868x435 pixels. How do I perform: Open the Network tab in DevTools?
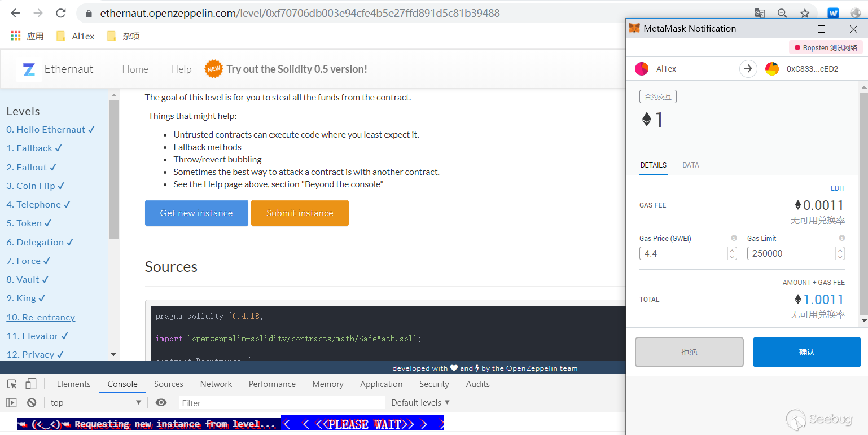pyautogui.click(x=216, y=384)
